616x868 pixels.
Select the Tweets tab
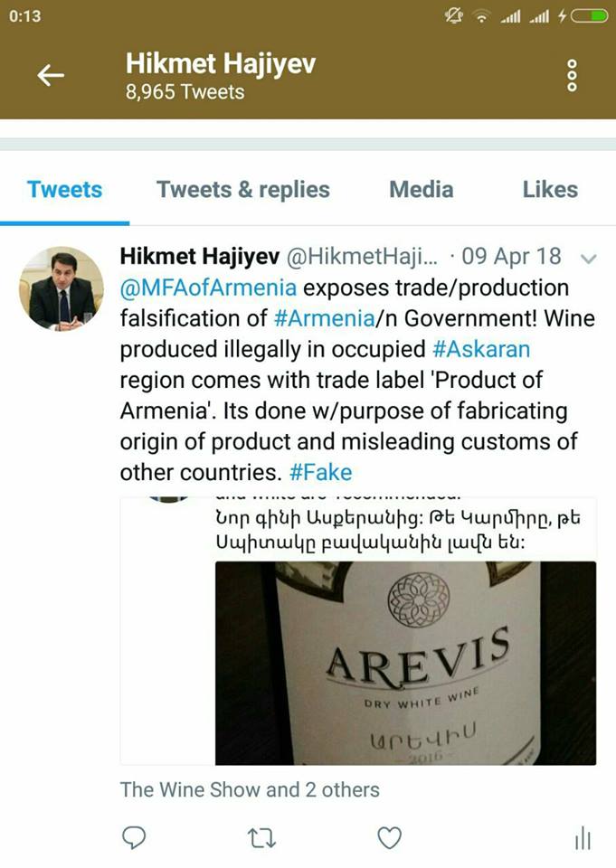[65, 189]
